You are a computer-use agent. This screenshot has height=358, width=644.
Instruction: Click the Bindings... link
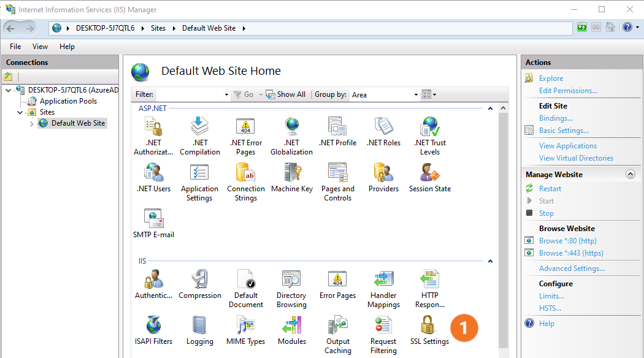pos(556,118)
